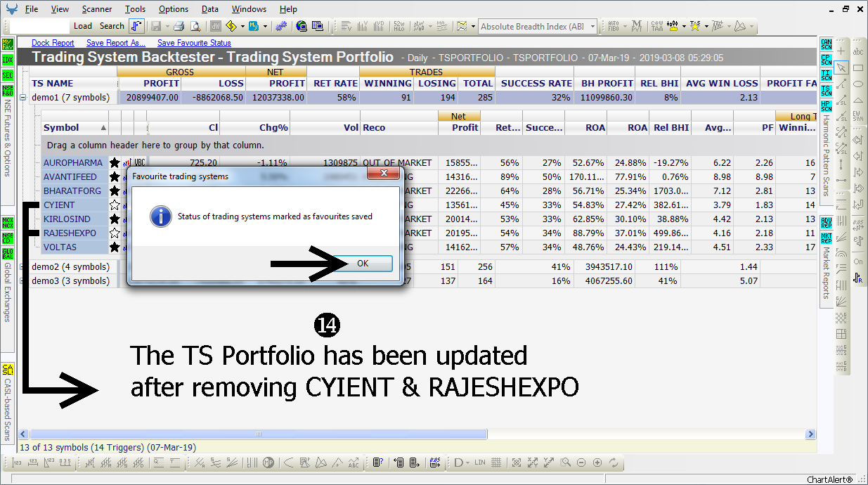Screen dimensions: 868x485
Task: Sort table by the Symbol column header
Action: tap(75, 127)
